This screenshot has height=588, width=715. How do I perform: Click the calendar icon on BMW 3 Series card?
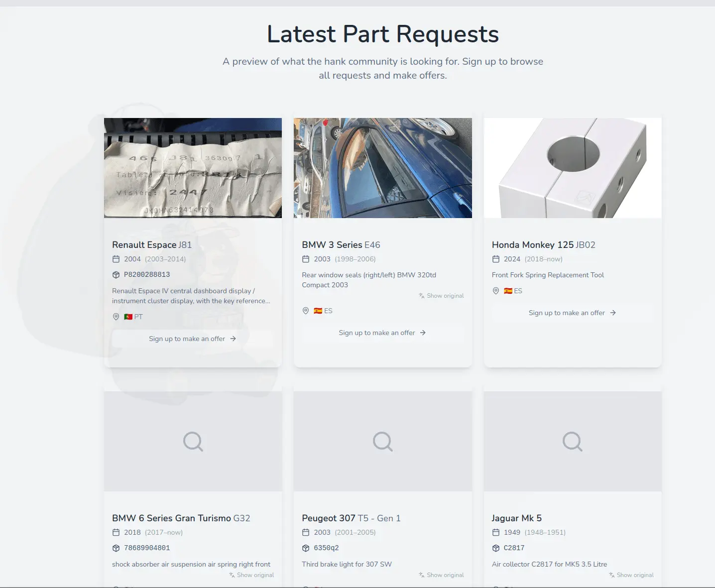point(306,259)
